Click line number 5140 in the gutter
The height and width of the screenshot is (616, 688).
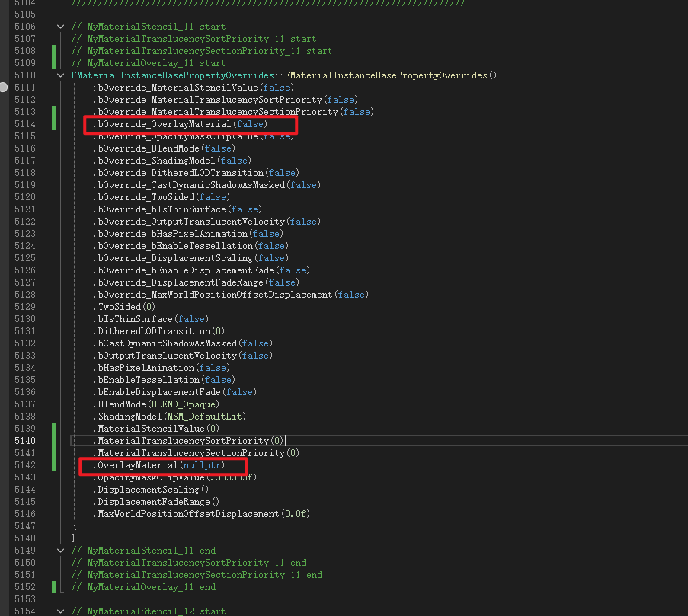(x=24, y=441)
